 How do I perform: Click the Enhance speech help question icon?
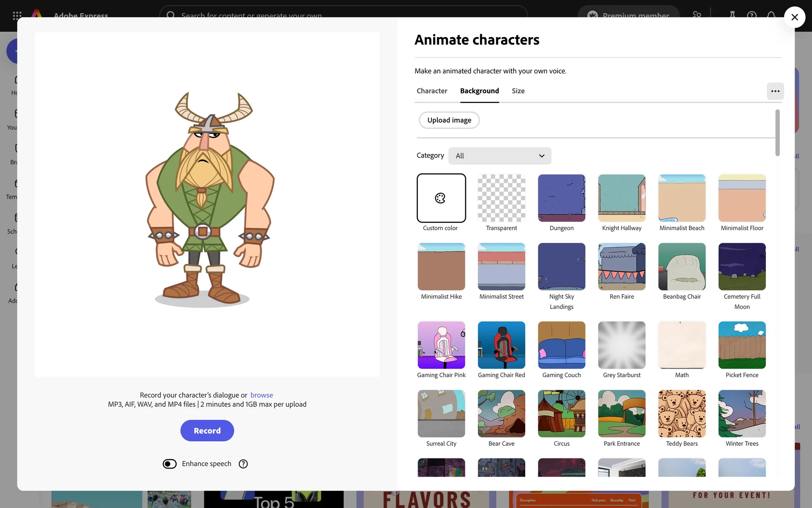click(x=243, y=464)
